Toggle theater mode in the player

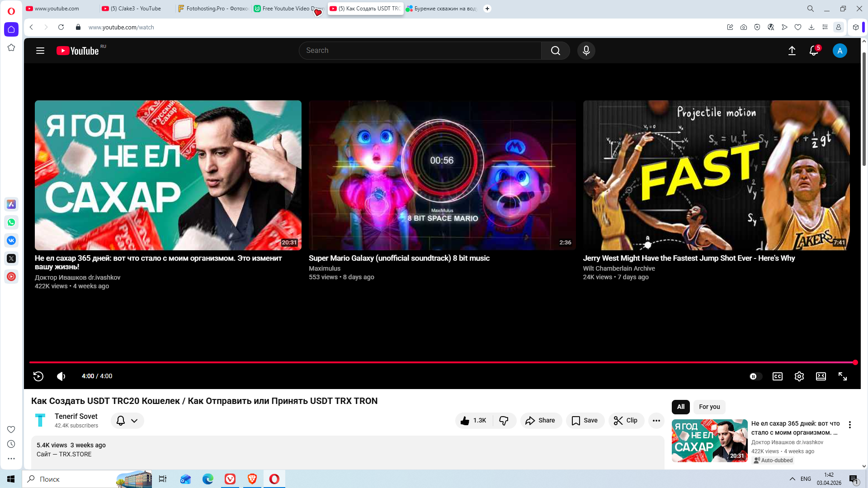coord(821,376)
